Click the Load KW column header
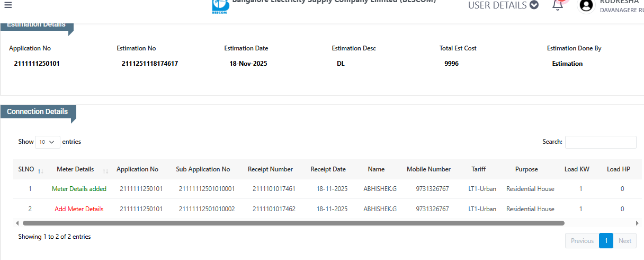Viewport: 644px width, 260px height. pos(577,169)
